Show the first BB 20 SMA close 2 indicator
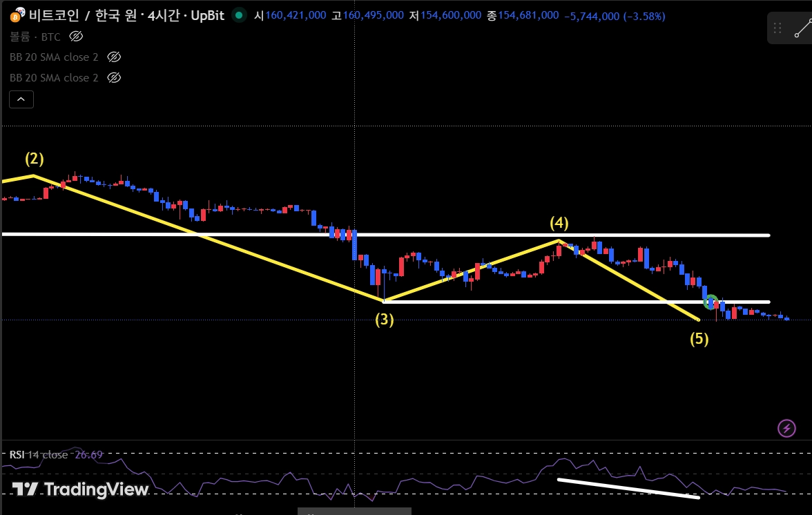 point(114,57)
